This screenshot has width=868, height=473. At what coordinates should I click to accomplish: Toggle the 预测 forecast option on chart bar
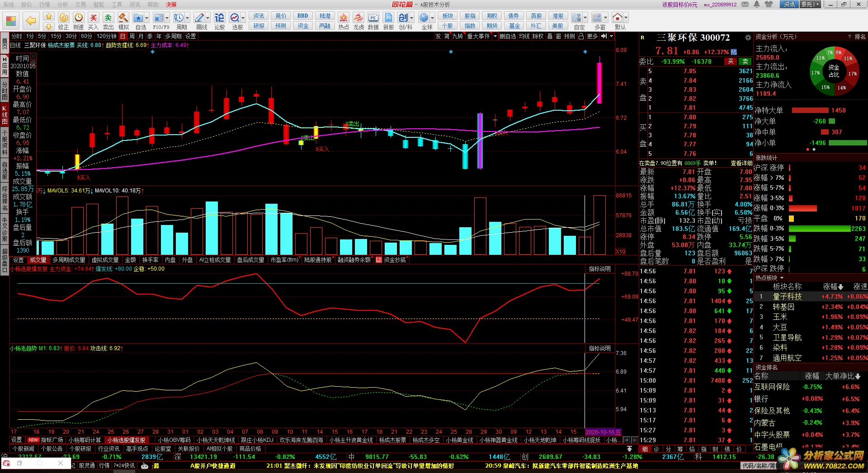point(570,36)
